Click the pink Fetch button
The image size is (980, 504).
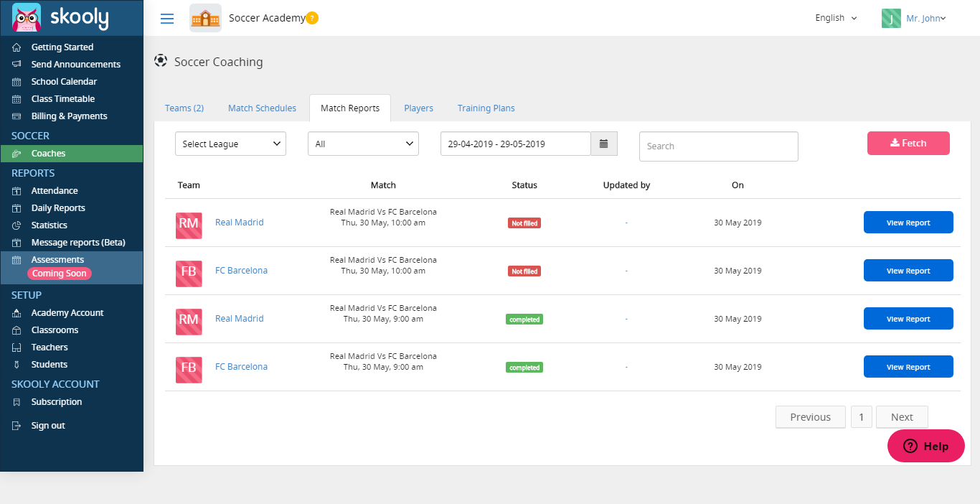point(908,144)
